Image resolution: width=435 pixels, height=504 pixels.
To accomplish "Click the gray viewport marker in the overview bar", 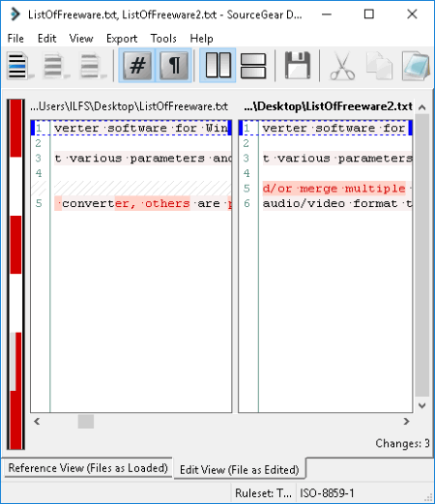I will 13,362.
